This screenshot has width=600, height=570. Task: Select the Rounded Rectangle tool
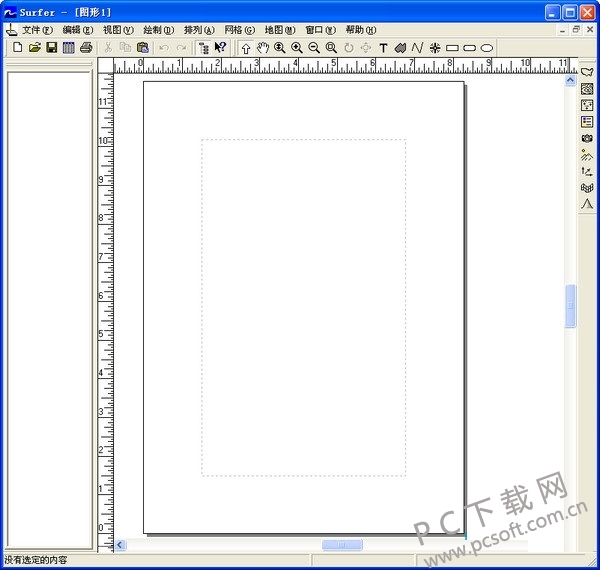coord(470,48)
